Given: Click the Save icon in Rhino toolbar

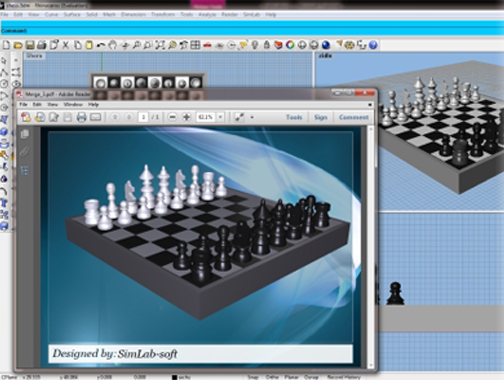Looking at the screenshot, I should [x=30, y=45].
